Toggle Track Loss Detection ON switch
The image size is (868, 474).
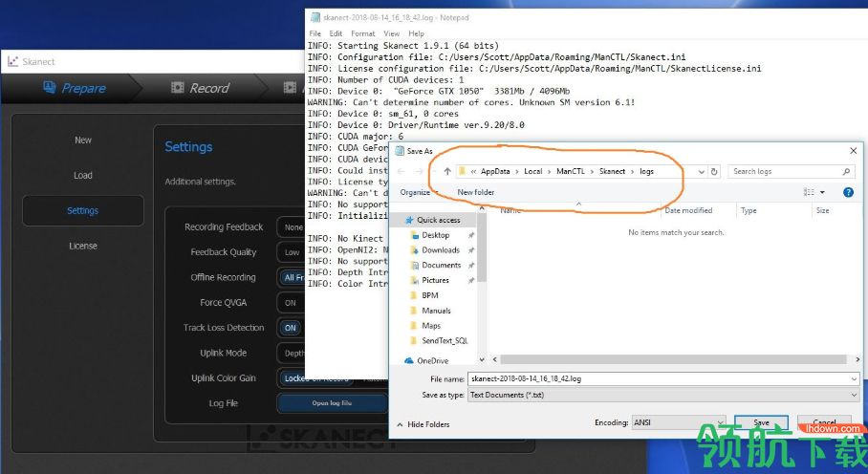[290, 328]
